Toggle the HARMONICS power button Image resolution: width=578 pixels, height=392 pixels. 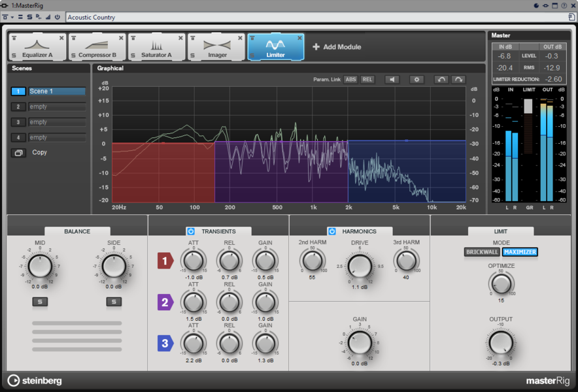point(331,231)
